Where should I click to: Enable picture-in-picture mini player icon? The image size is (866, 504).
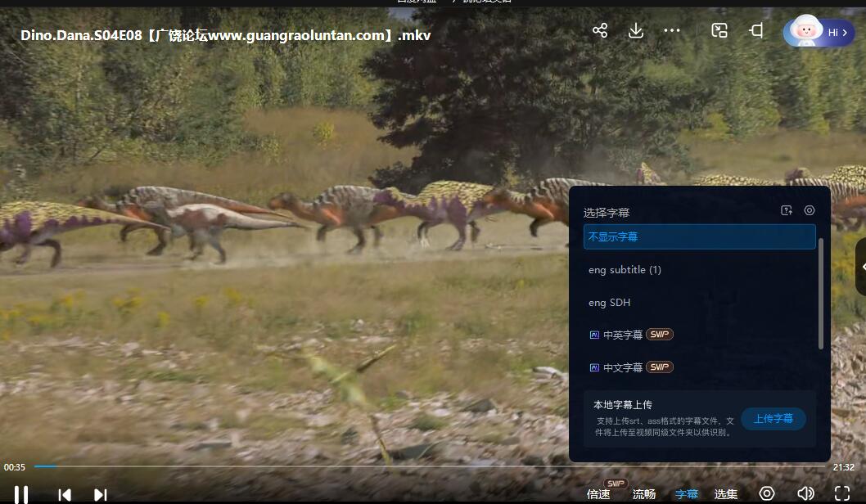[719, 30]
